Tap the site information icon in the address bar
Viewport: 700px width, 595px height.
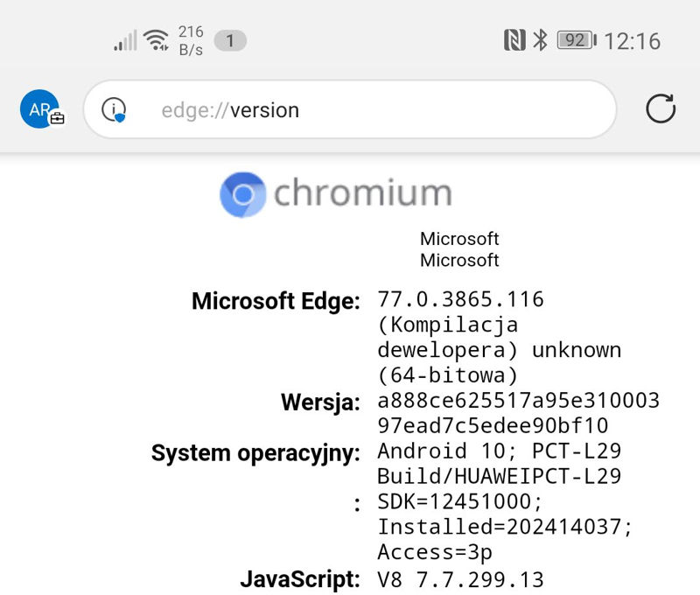[114, 110]
